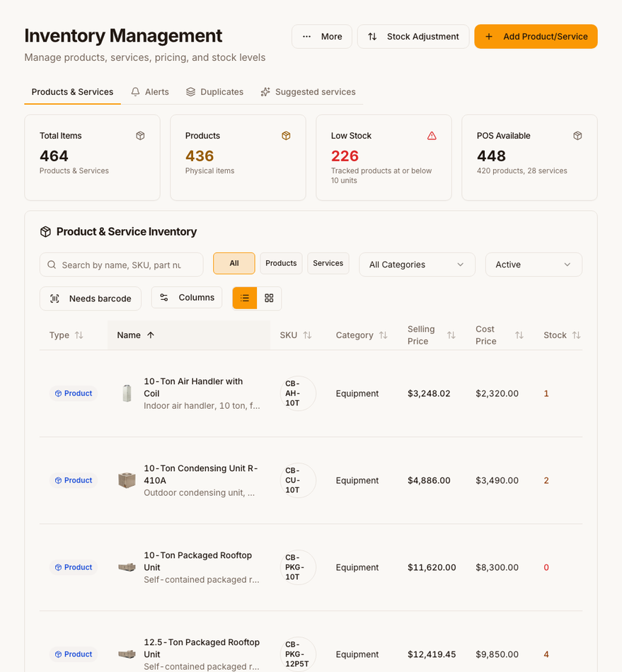Switch to list view

tap(245, 299)
